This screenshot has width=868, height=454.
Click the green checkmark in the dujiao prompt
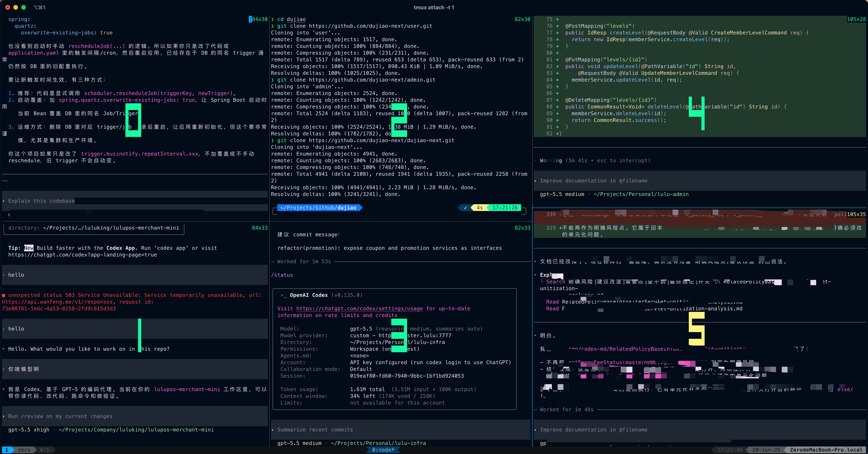(465, 208)
